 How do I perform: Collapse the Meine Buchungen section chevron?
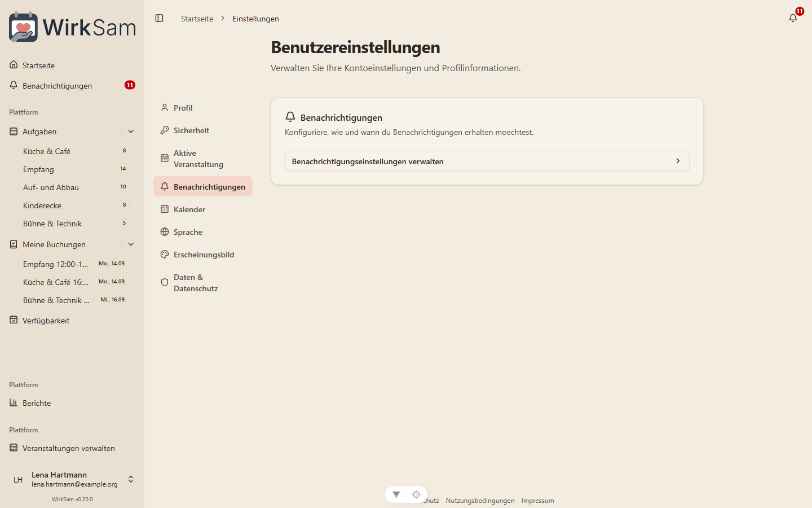tap(131, 244)
